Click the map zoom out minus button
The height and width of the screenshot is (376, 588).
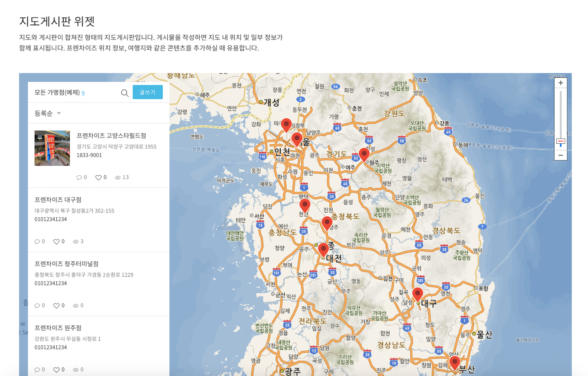pos(560,155)
